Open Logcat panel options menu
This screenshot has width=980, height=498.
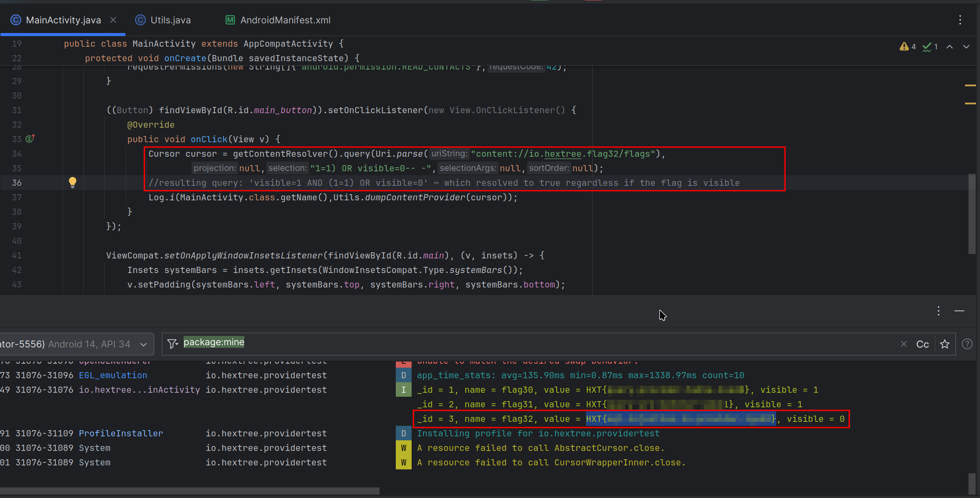[939, 311]
